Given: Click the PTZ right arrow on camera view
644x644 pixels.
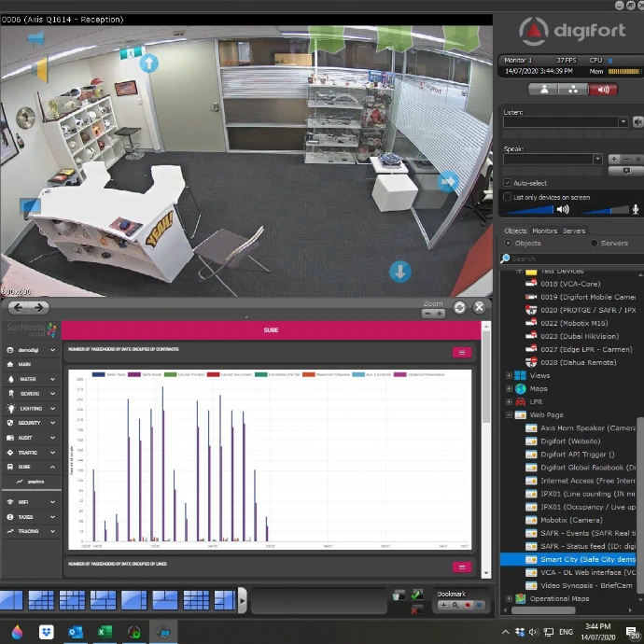Looking at the screenshot, I should (447, 182).
